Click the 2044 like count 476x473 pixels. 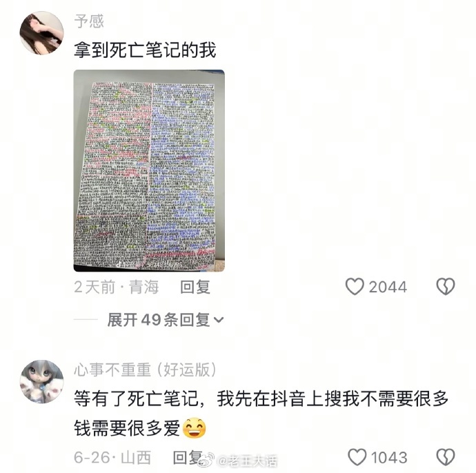tap(388, 287)
